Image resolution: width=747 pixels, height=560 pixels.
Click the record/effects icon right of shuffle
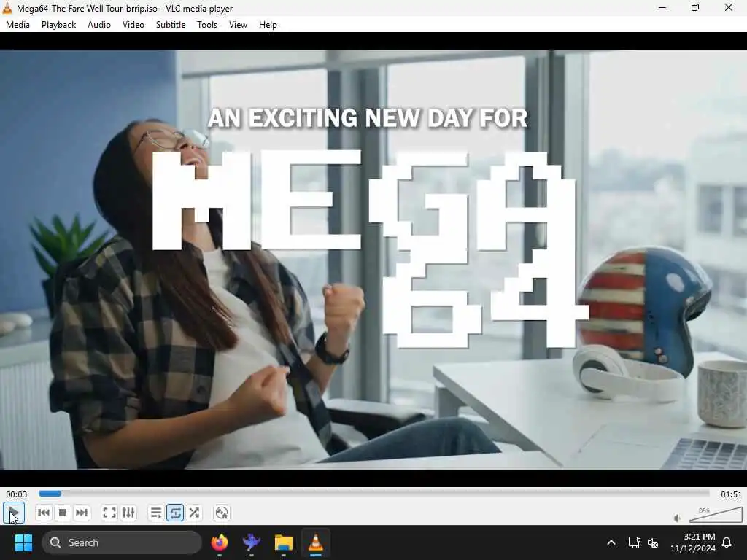(x=222, y=513)
